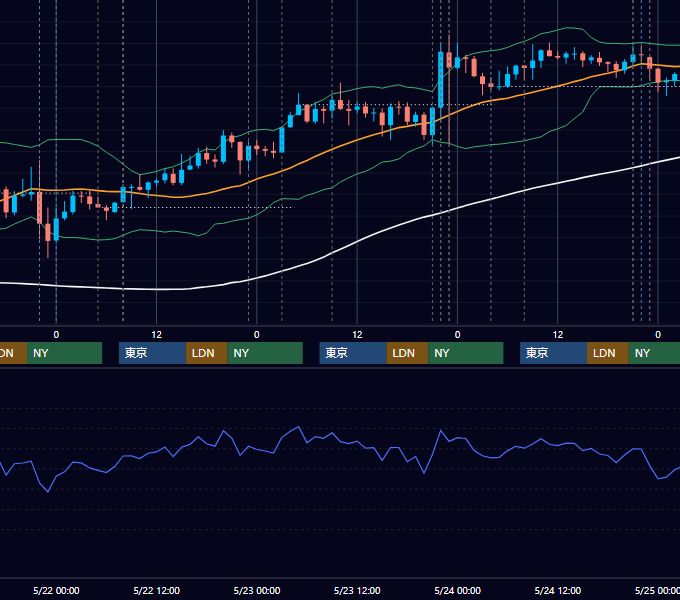Click the 東京 session block for 5/22
This screenshot has height=600, width=680.
(152, 353)
